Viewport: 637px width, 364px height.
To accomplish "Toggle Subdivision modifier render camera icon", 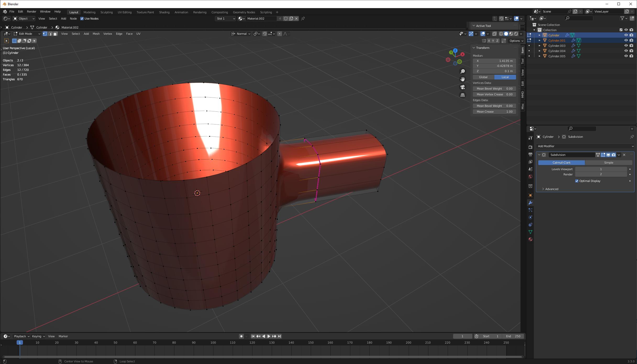I will (x=614, y=155).
